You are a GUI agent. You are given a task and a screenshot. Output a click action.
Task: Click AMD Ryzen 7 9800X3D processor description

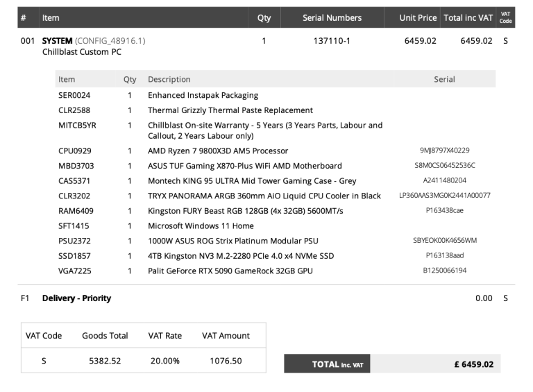coord(218,151)
